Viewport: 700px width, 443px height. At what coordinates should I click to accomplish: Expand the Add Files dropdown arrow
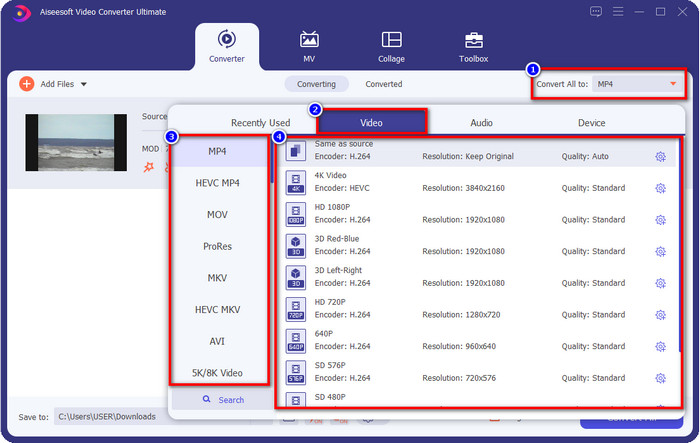83,84
